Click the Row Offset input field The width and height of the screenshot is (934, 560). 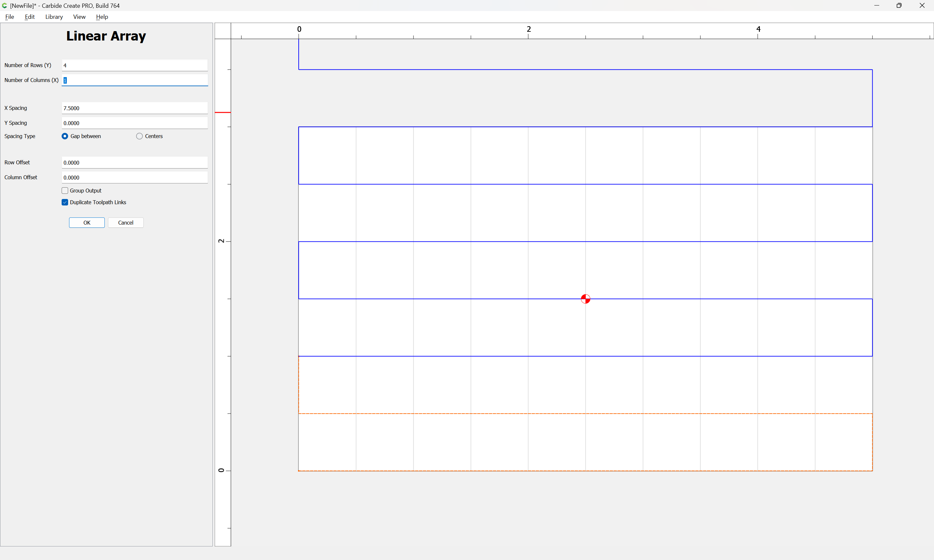click(134, 163)
